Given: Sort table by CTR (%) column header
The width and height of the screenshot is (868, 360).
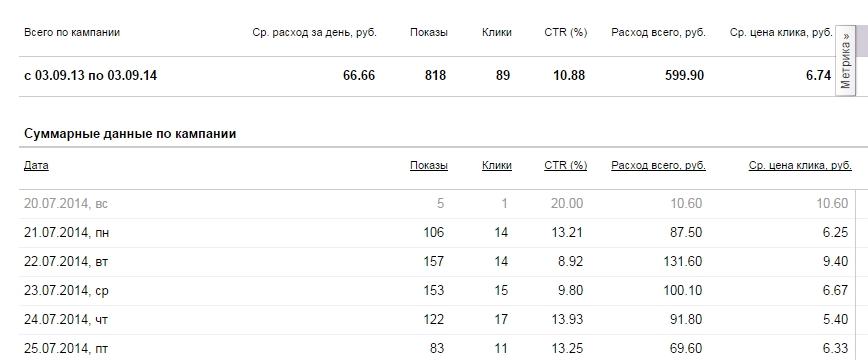Looking at the screenshot, I should (565, 165).
